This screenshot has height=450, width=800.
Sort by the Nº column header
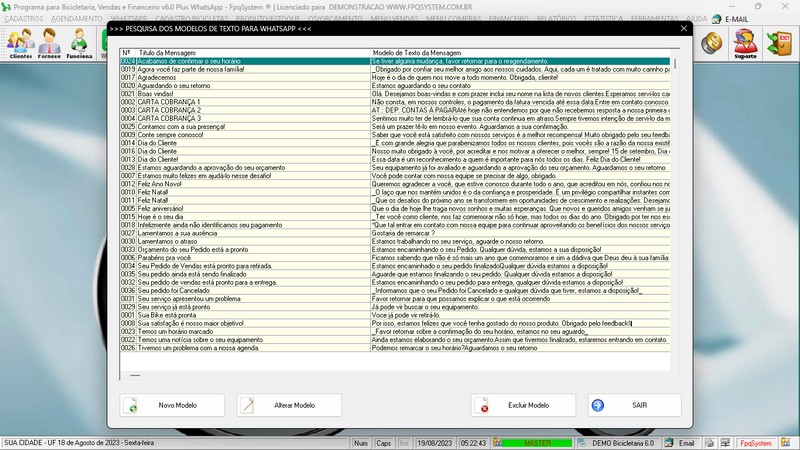coord(128,53)
